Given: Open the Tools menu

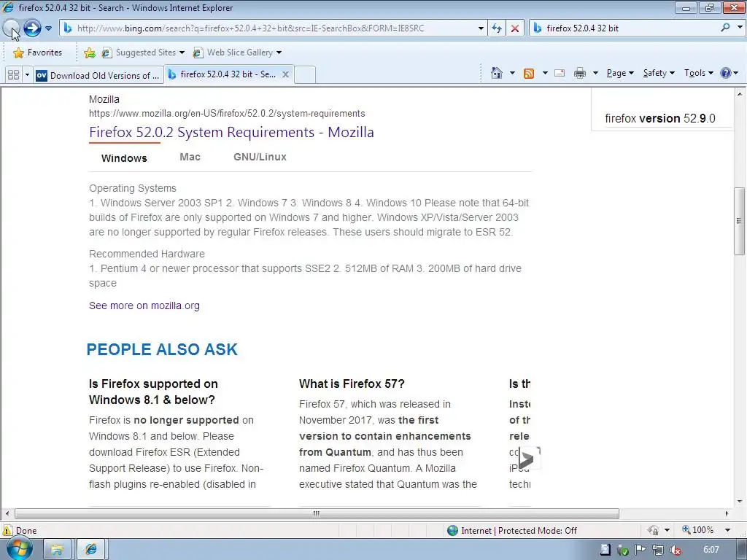Looking at the screenshot, I should 698,73.
